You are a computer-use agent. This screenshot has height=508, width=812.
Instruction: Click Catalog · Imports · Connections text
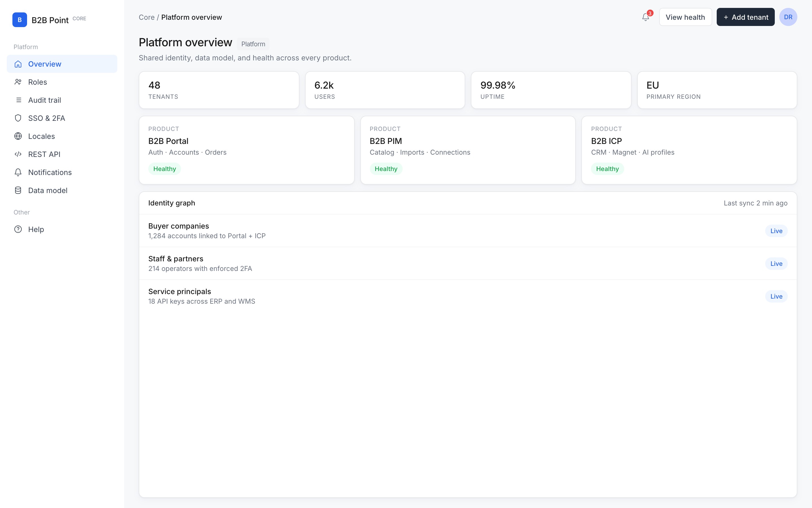420,152
